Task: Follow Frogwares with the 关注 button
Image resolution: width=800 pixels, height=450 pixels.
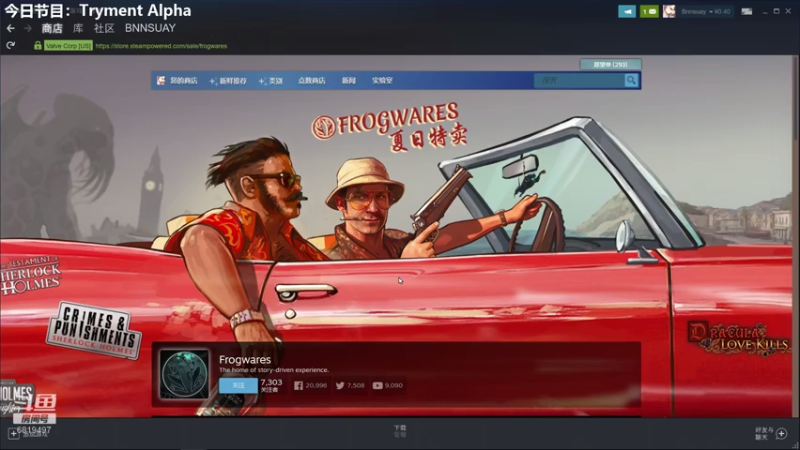Action: pyautogui.click(x=238, y=385)
